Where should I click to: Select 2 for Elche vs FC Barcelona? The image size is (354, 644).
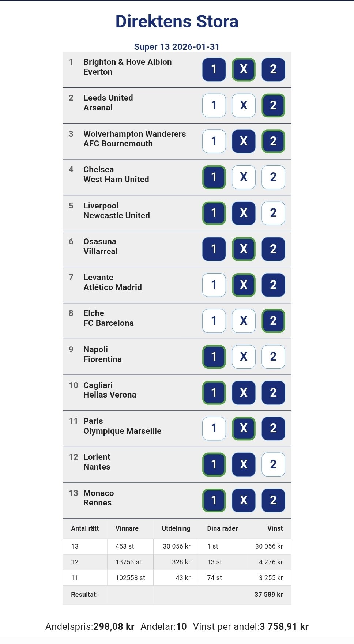coord(273,321)
